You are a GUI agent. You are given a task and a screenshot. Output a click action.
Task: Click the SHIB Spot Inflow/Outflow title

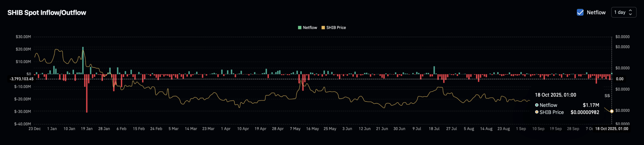point(47,13)
